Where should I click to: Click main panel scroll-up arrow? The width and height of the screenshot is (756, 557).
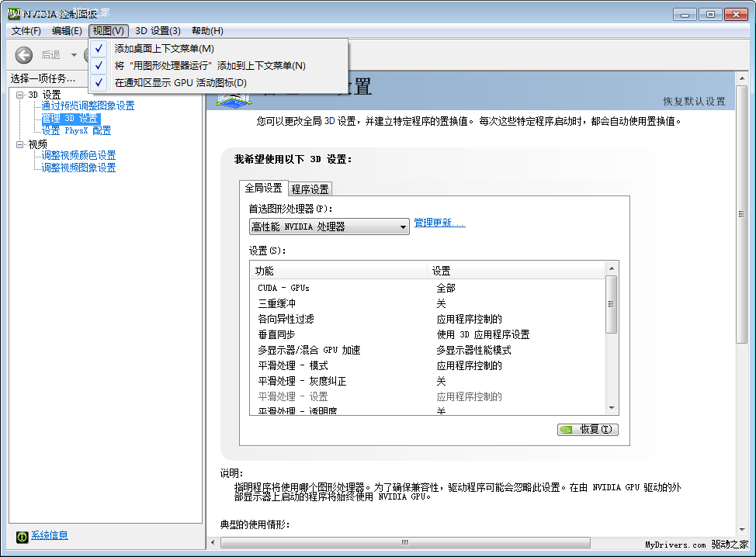click(x=741, y=78)
